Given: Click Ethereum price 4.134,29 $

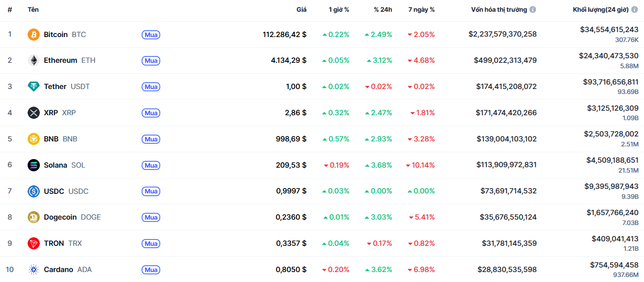Looking at the screenshot, I should (289, 61).
